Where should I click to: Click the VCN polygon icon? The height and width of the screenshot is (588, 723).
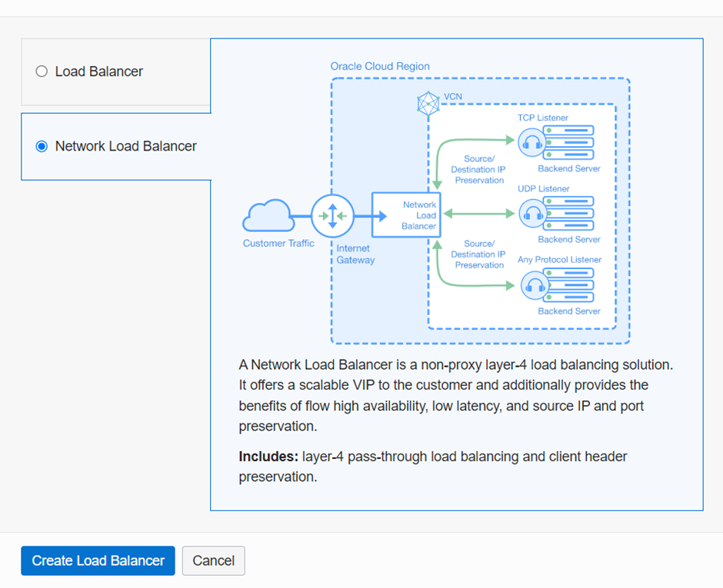428,103
